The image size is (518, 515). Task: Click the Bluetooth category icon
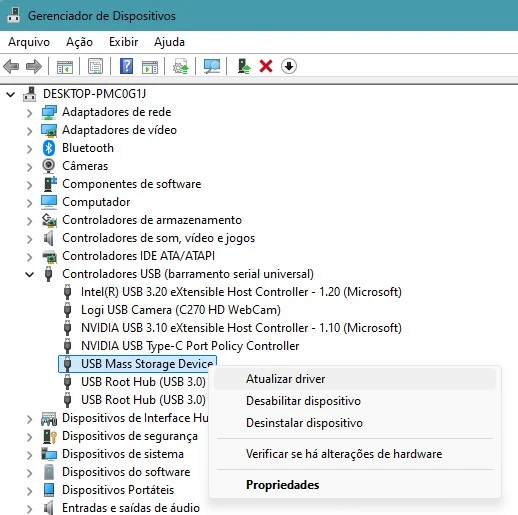(49, 148)
